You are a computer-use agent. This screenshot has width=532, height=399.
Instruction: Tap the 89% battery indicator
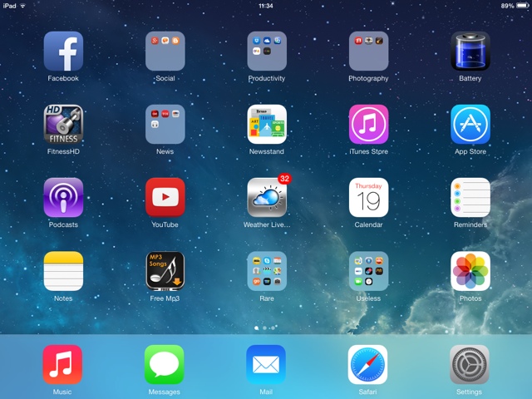coord(515,6)
